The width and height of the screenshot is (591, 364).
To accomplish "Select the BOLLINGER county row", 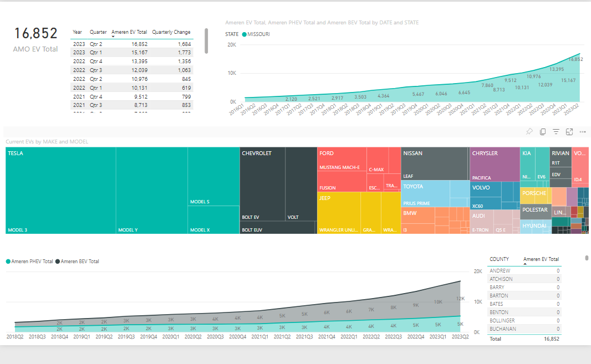I will 523,321.
